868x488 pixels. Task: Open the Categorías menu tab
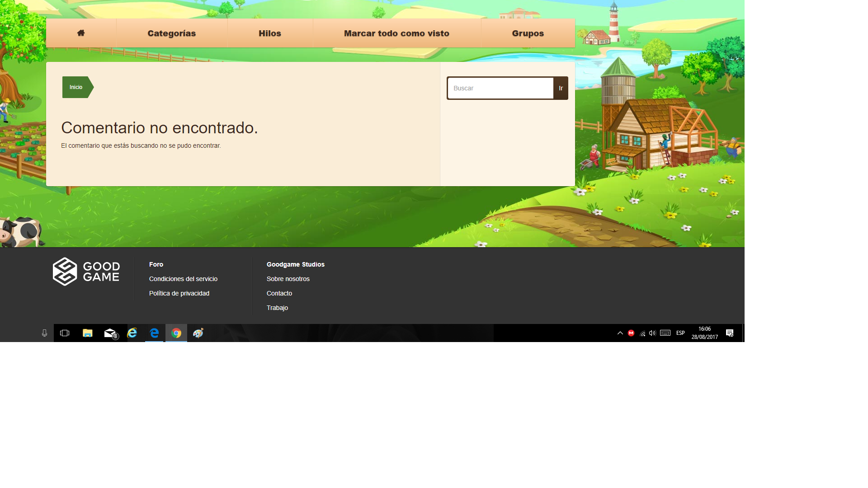pyautogui.click(x=171, y=33)
